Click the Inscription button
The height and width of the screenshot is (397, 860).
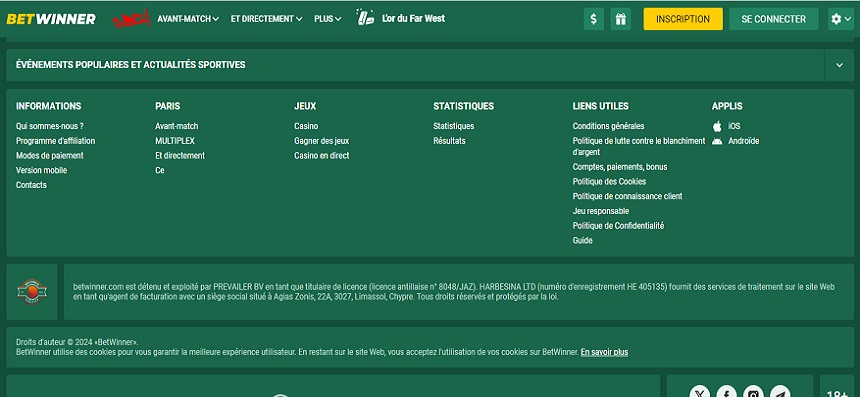click(683, 19)
